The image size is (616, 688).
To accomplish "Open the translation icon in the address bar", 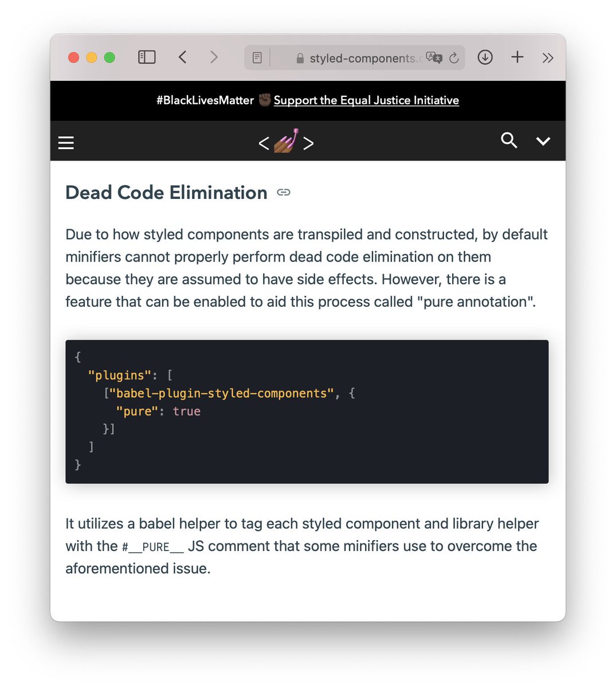I will pyautogui.click(x=434, y=57).
